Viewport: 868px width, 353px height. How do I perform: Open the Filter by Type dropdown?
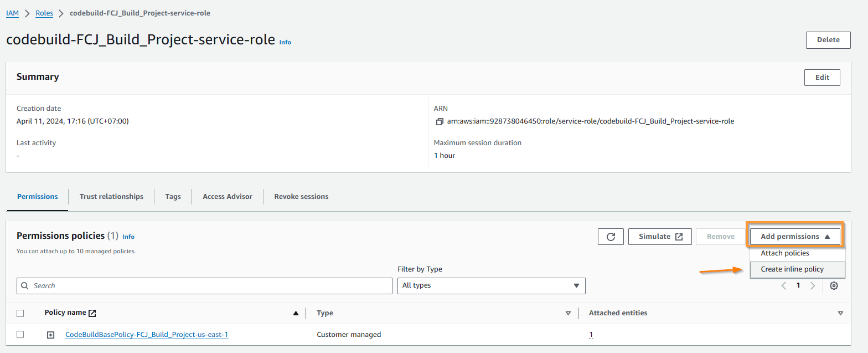(492, 286)
